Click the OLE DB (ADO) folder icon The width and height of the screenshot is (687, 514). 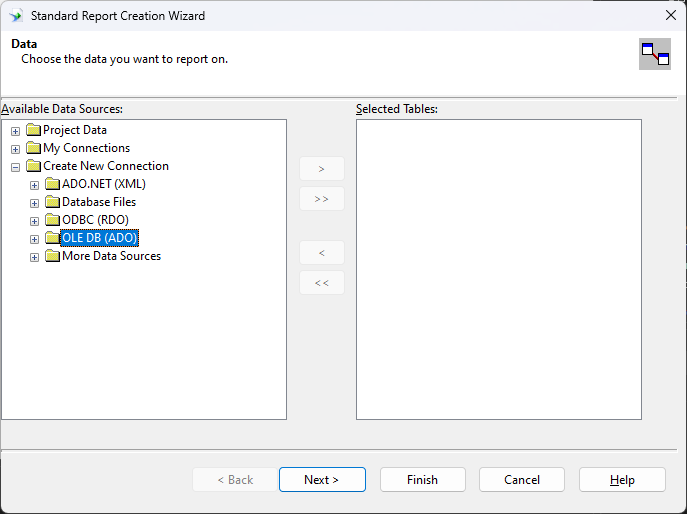(x=52, y=238)
